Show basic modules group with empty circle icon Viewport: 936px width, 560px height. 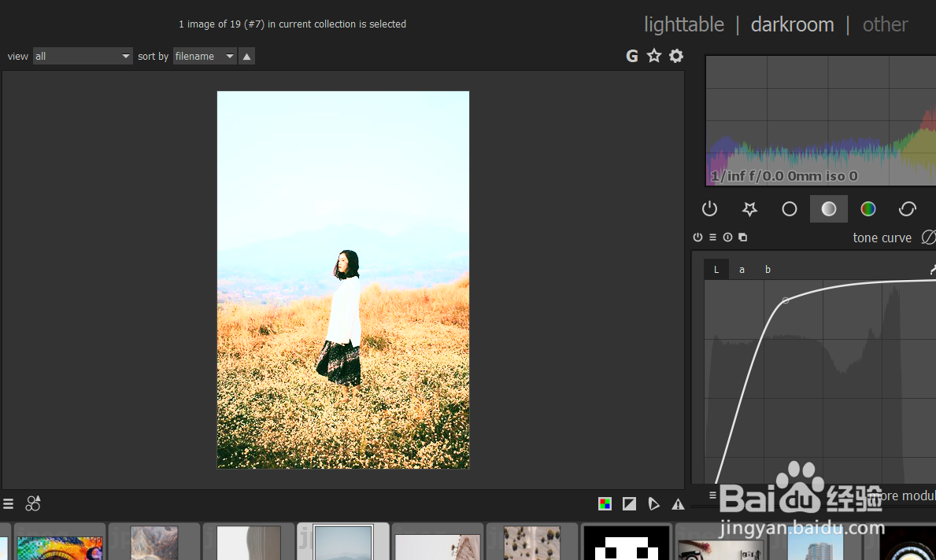pos(789,208)
